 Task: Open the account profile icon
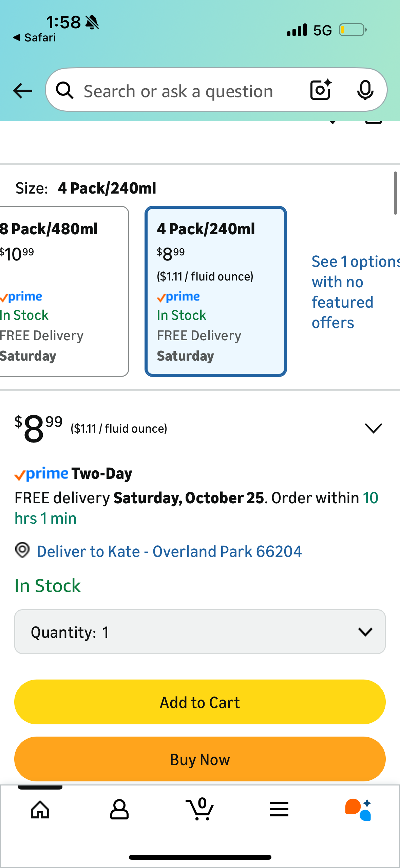pos(119,810)
